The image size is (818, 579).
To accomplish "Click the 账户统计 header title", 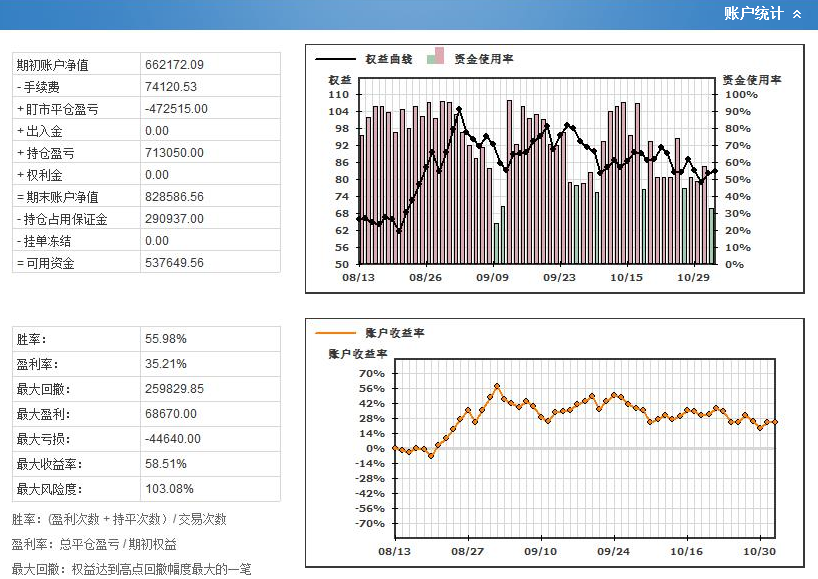I will tap(753, 14).
